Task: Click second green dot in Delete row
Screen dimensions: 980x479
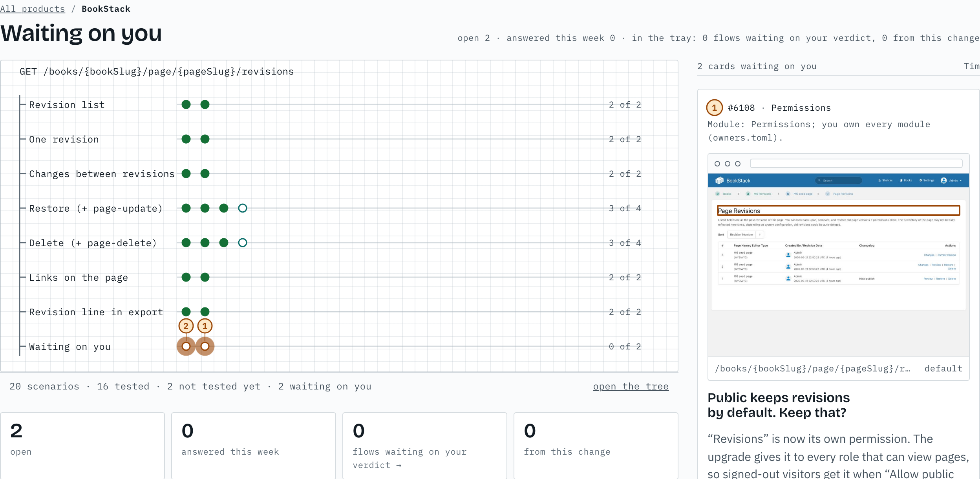Action: (x=205, y=243)
